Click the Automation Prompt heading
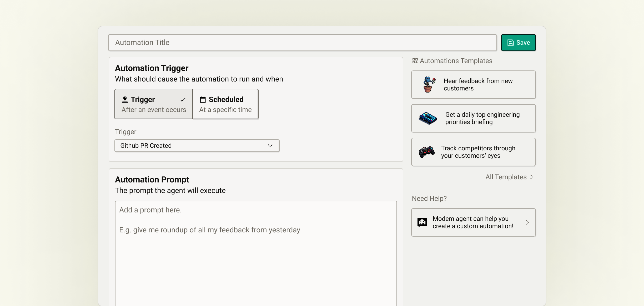This screenshot has width=644, height=306. [152, 180]
